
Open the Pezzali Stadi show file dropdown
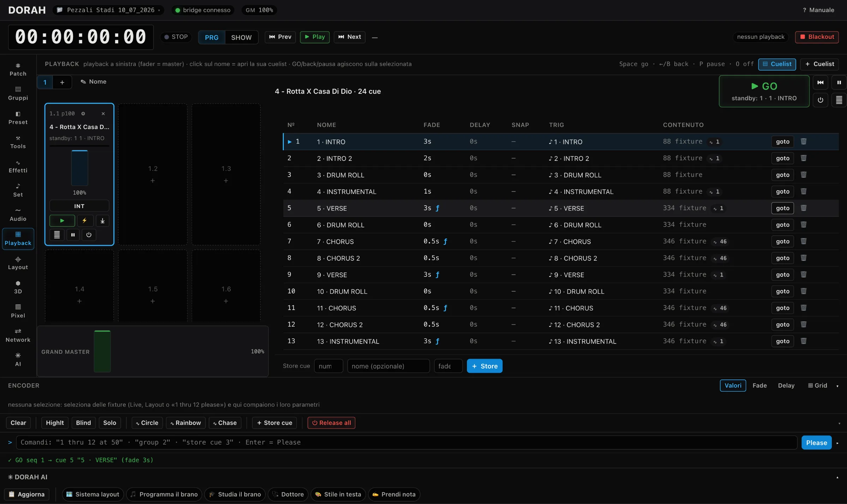109,10
